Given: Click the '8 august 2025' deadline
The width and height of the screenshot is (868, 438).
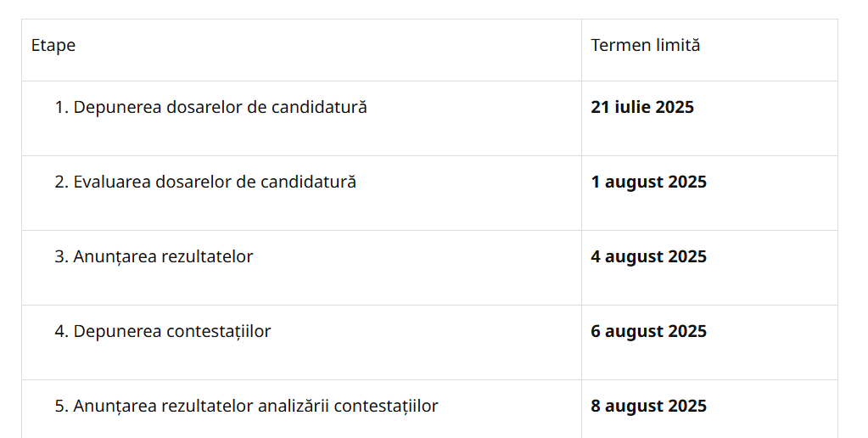Looking at the screenshot, I should pyautogui.click(x=648, y=407).
